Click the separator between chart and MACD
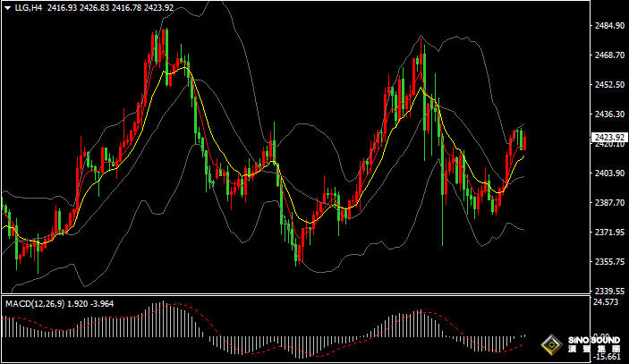The height and width of the screenshot is (364, 629). point(295,295)
